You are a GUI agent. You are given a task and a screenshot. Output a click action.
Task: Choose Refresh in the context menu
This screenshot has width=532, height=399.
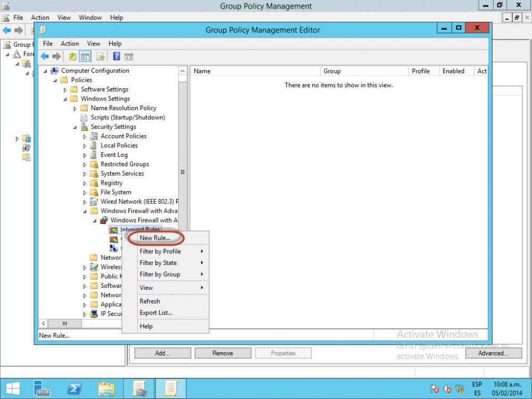(x=165, y=301)
